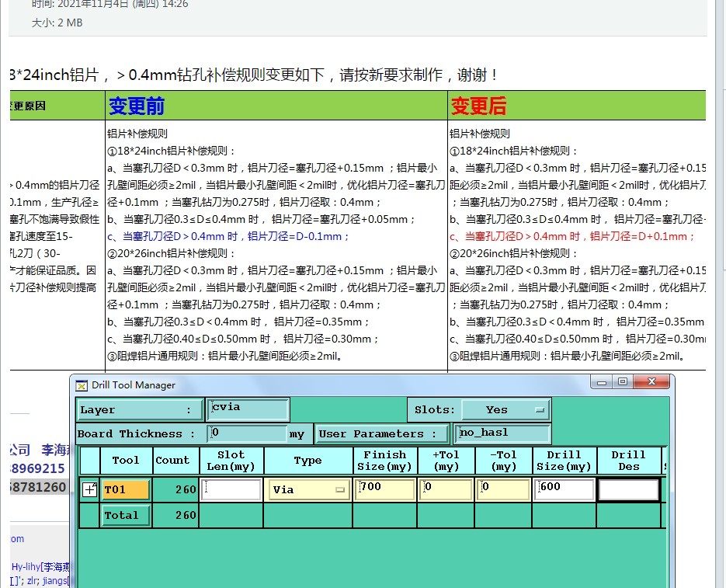
Task: Click the email size text 2 MB
Action: click(68, 23)
